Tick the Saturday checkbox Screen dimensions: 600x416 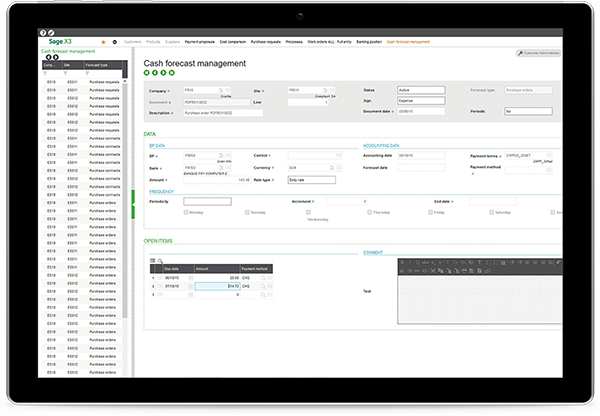(492, 212)
